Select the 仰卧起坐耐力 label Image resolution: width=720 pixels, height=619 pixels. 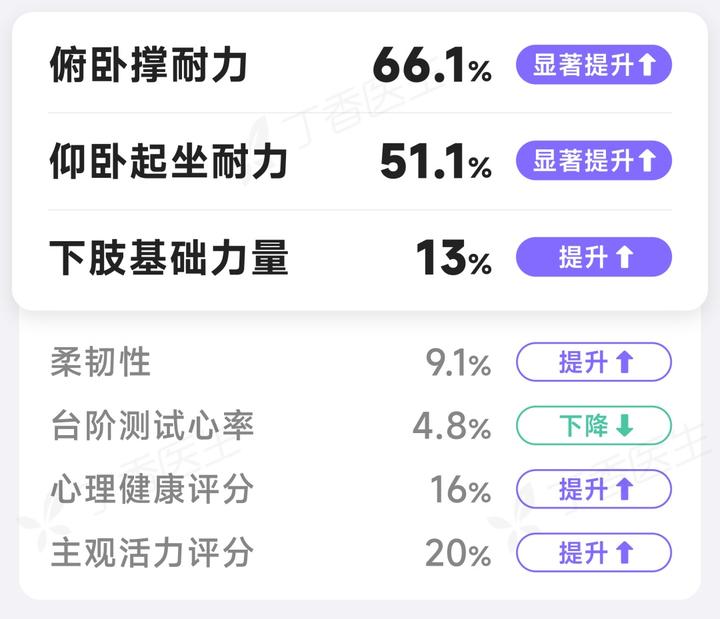pyautogui.click(x=169, y=160)
